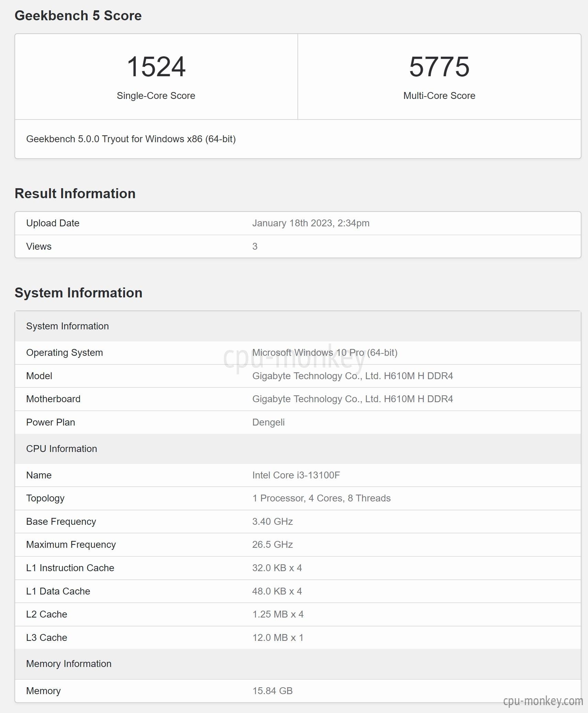Click the Result Information heading
Screen dimensions: 588x713
75,194
